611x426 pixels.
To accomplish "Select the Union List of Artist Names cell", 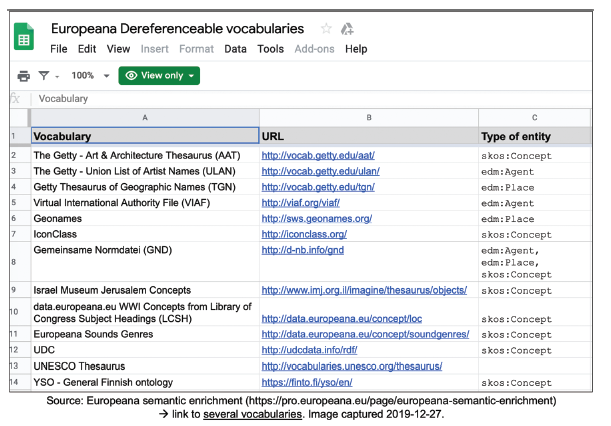I will (145, 171).
